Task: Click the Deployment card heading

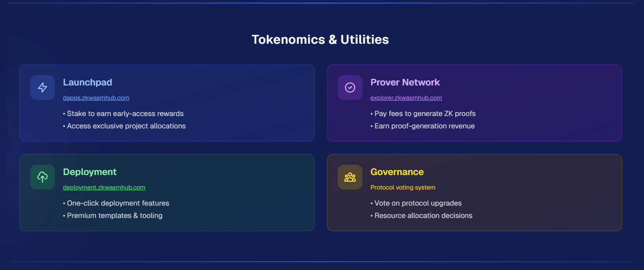Action: [90, 172]
